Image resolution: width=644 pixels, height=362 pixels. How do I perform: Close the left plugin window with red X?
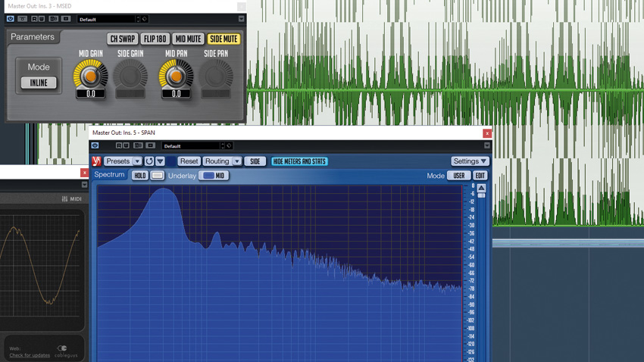[85, 173]
